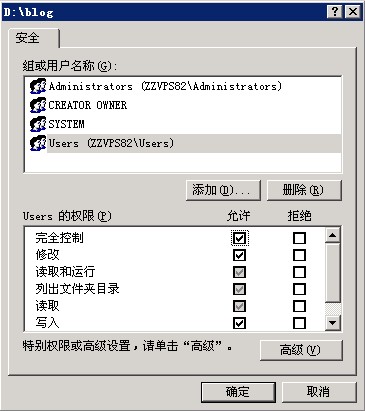Select the Users group icon

tap(38, 143)
